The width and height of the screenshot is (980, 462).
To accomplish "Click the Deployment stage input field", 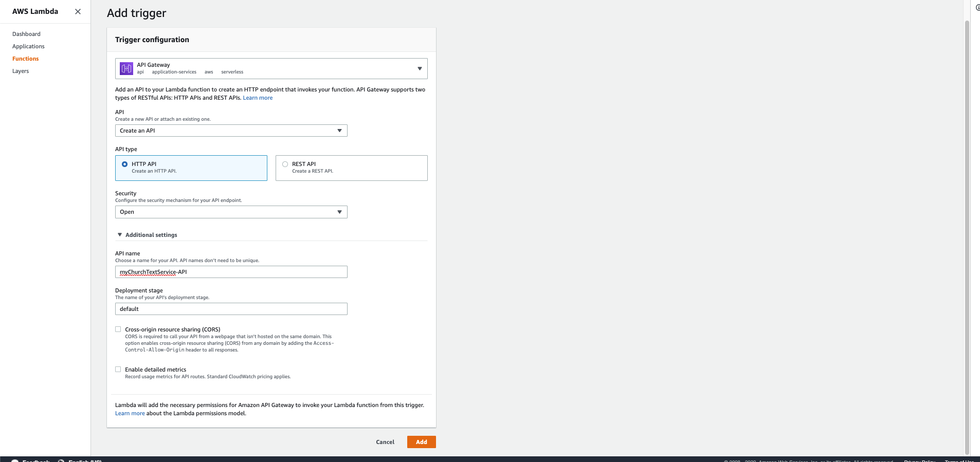I will point(231,309).
